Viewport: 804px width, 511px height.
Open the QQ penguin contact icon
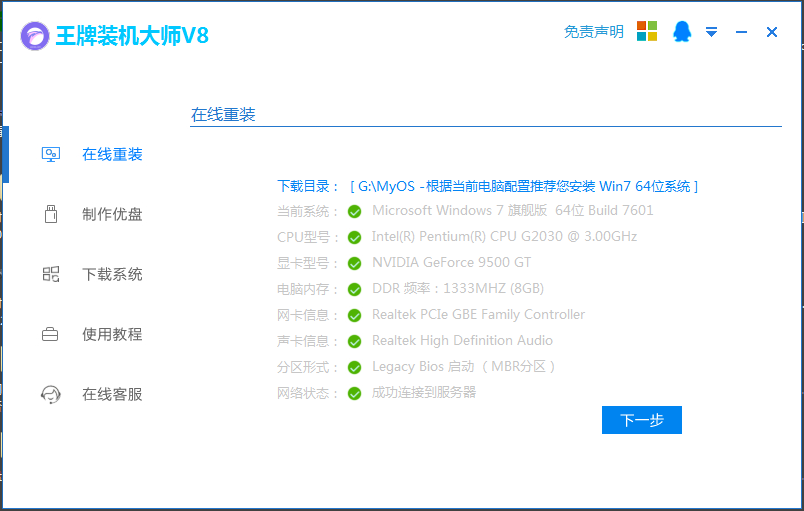(x=681, y=31)
